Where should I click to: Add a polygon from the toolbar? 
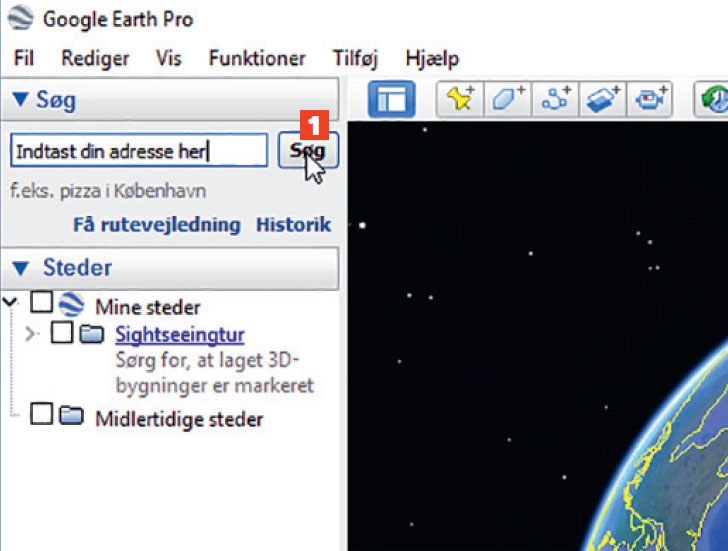click(507, 99)
